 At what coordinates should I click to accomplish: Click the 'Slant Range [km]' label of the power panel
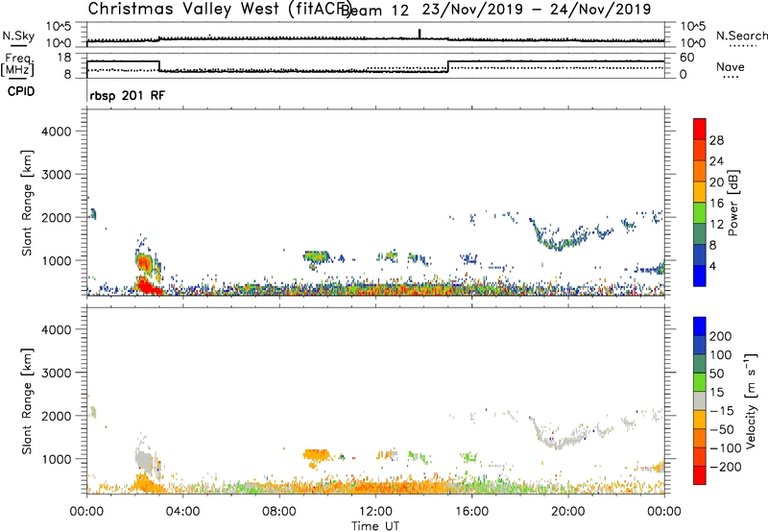pos(27,203)
